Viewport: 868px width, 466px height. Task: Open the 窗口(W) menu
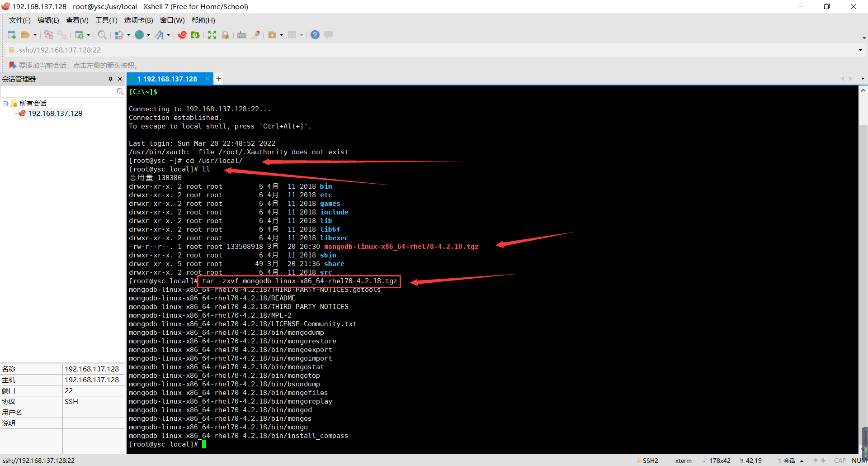[x=172, y=20]
